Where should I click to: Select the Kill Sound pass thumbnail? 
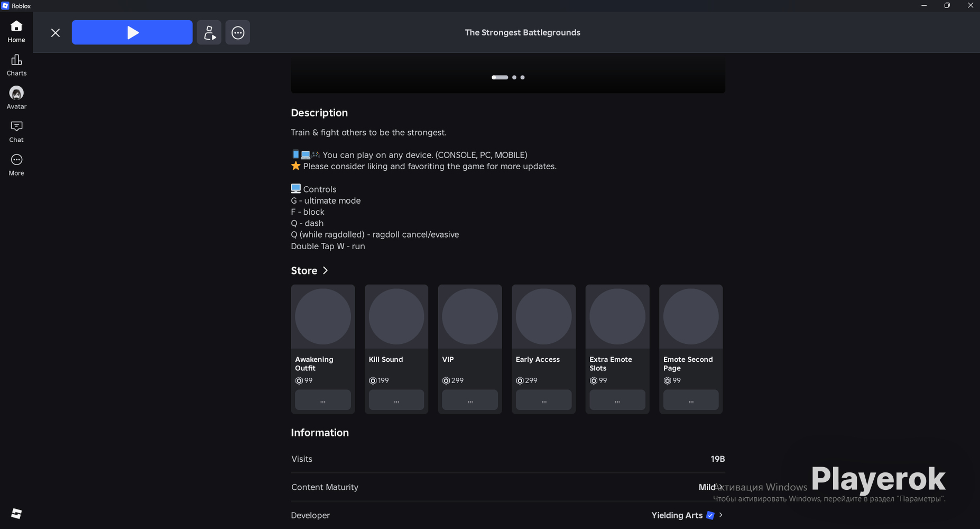pyautogui.click(x=396, y=316)
